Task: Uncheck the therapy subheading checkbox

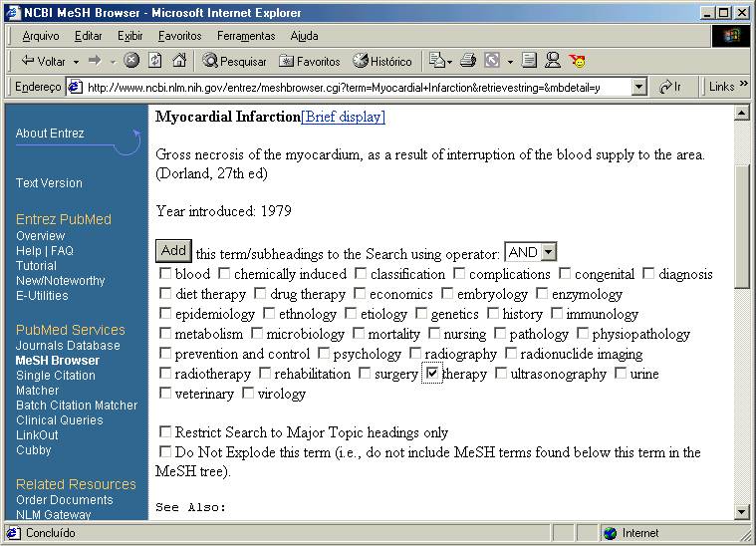Action: click(432, 374)
